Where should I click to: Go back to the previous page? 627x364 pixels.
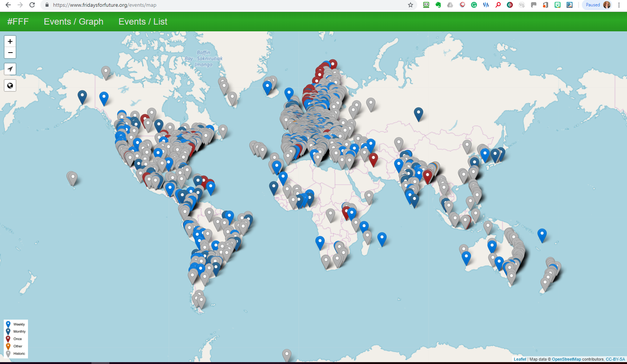coord(8,5)
